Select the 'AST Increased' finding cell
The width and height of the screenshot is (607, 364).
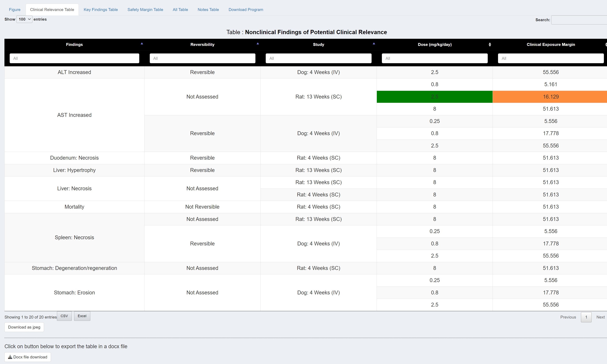(74, 115)
